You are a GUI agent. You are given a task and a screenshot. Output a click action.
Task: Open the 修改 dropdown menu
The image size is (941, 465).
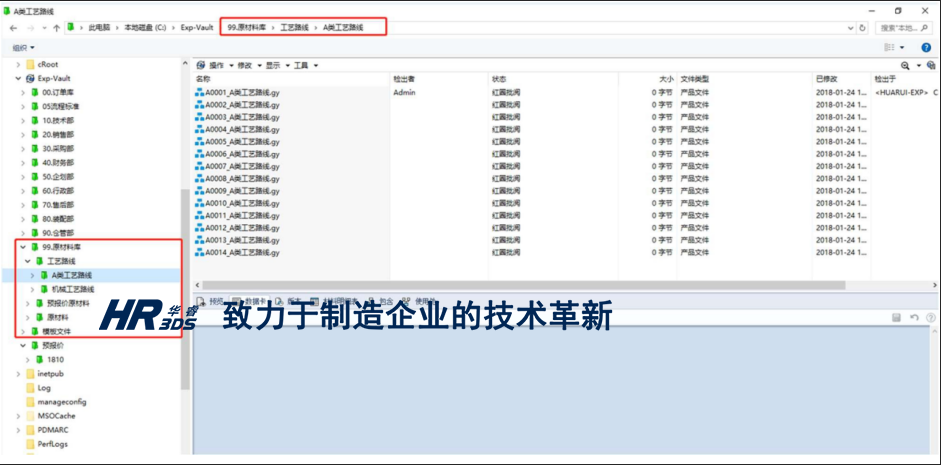245,65
